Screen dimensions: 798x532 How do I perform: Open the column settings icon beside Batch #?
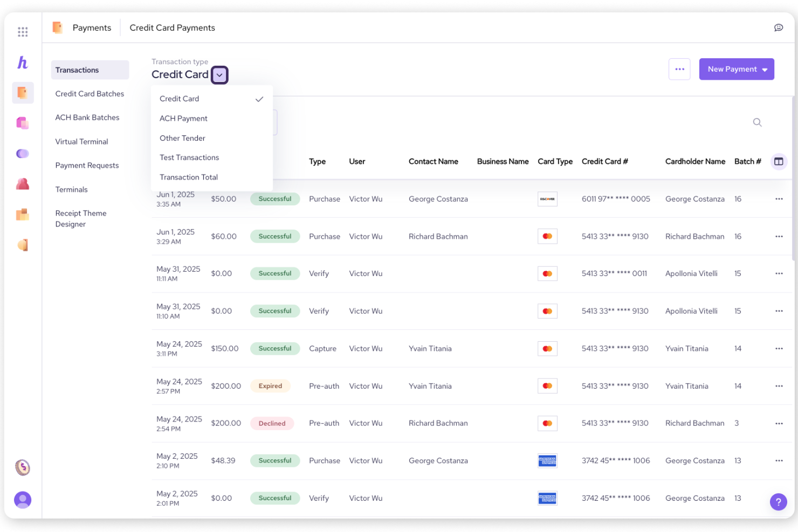coord(779,161)
